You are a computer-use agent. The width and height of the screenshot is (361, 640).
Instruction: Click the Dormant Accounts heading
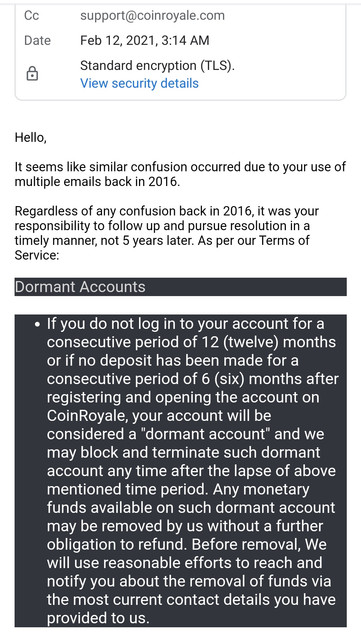point(80,287)
